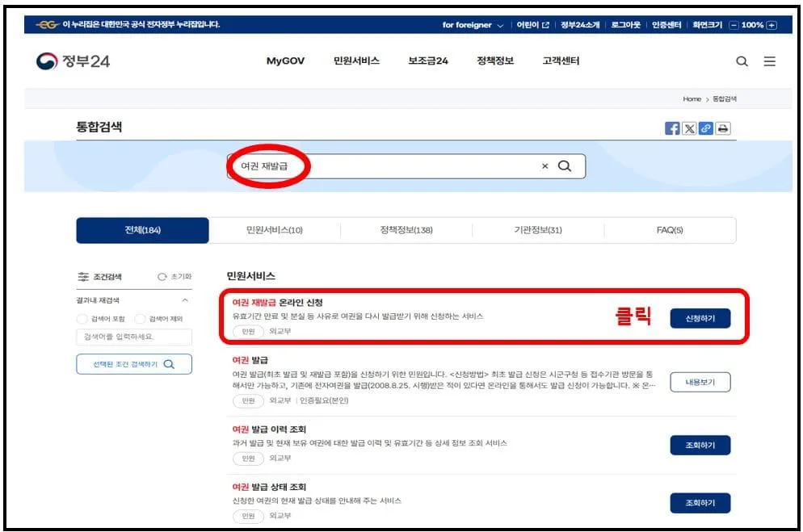This screenshot has height=532, width=803.
Task: Open the 정책정보 menu in the navigation
Action: [495, 61]
